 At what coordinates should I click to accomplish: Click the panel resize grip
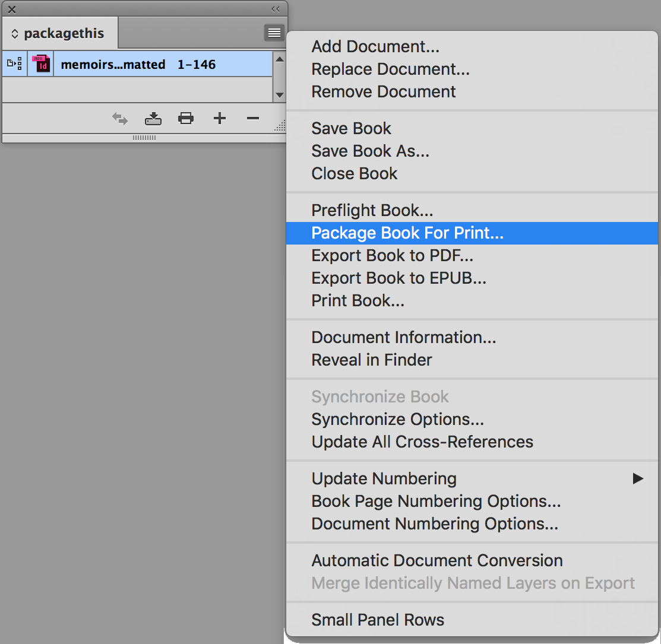280,125
